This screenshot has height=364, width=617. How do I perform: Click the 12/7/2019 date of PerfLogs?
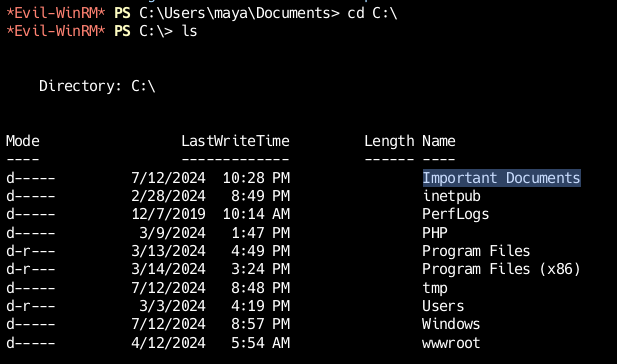(168, 214)
